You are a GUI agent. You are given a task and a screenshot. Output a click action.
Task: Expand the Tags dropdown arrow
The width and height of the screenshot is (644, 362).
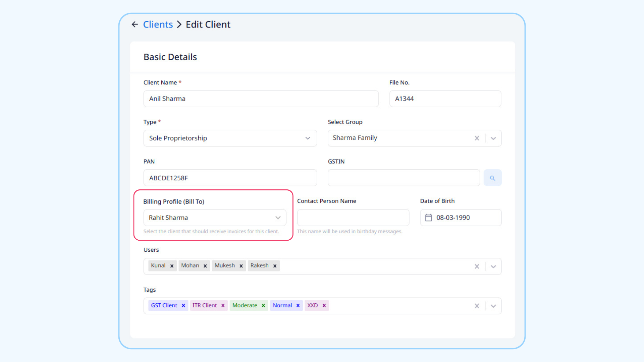tap(493, 306)
